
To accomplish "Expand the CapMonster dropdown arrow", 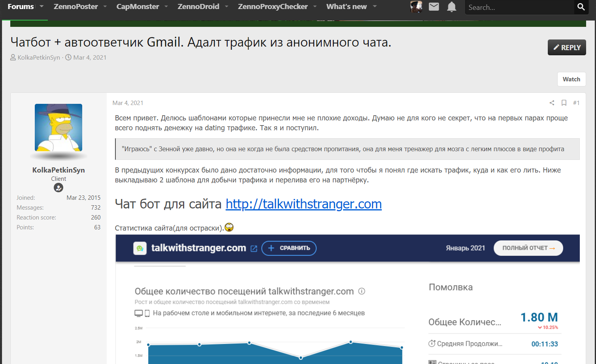I will pyautogui.click(x=166, y=6).
